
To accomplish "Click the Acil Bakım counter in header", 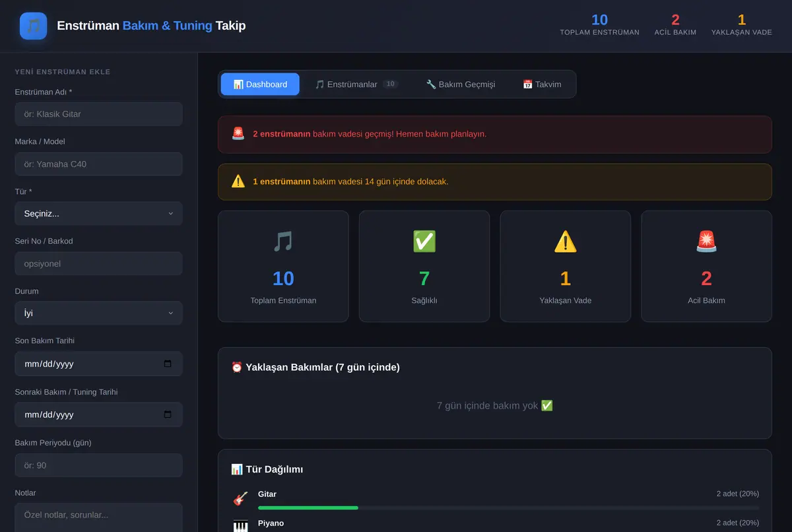I will point(675,25).
